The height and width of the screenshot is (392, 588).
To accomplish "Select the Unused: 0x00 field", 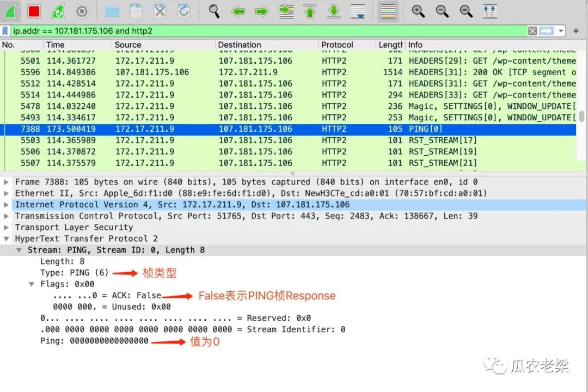I will point(112,307).
